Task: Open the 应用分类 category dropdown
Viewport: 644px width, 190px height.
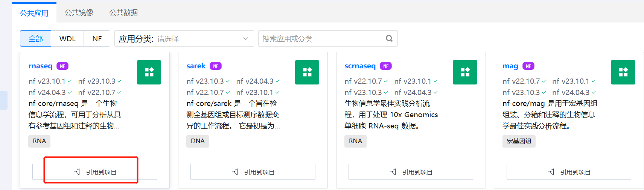Action: pos(184,39)
